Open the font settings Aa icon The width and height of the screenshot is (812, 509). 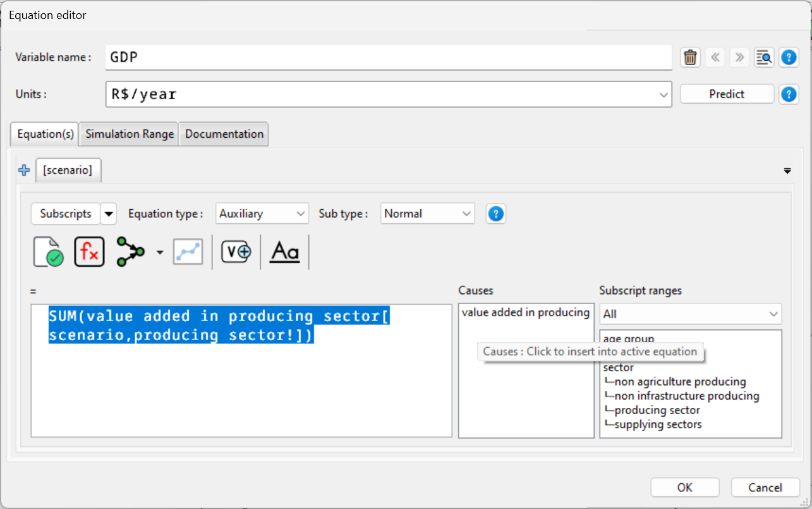284,251
